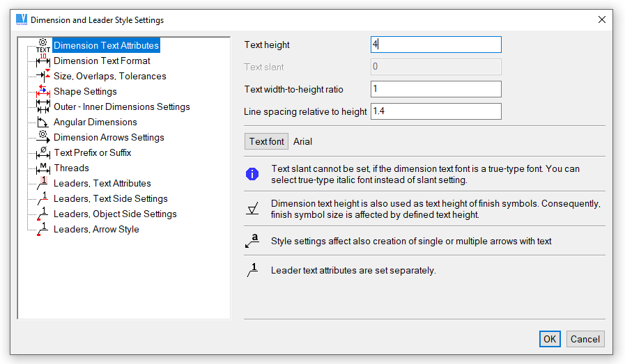Select Leaders, Text Side Settings item
Screen dimensions: 625x364
(110, 199)
